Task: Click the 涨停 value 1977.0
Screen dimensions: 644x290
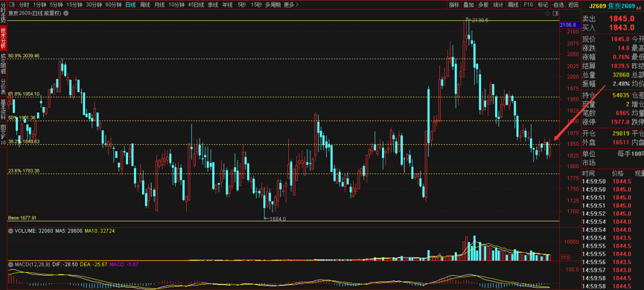Action: click(620, 122)
